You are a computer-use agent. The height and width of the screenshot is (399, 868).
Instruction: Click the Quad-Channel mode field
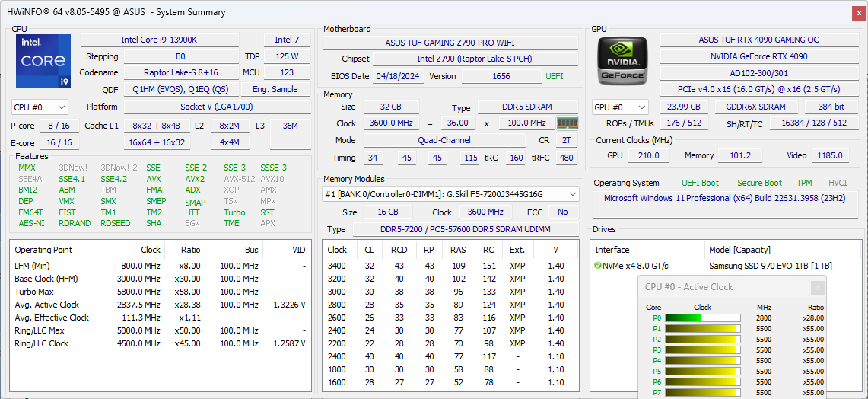pyautogui.click(x=444, y=140)
